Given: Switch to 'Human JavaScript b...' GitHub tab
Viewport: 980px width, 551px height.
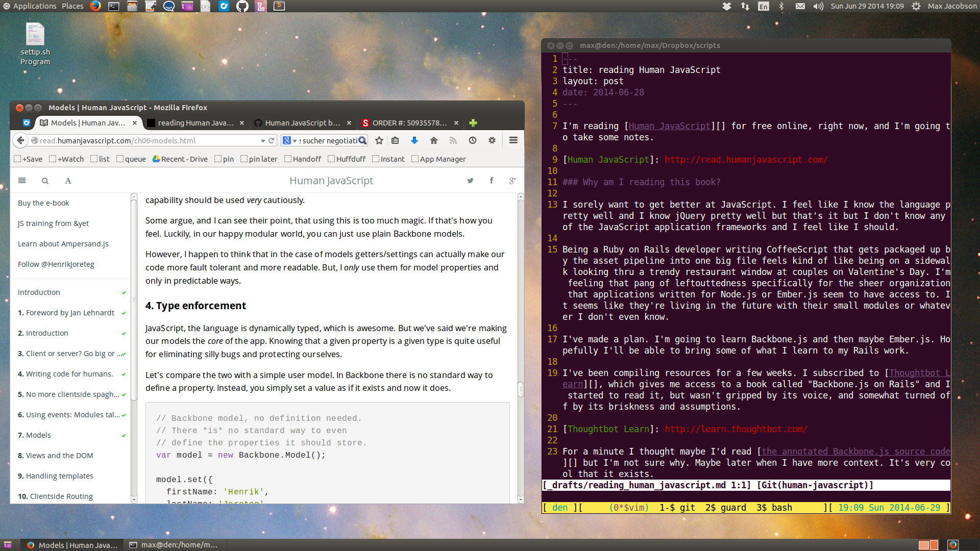Looking at the screenshot, I should pos(303,123).
